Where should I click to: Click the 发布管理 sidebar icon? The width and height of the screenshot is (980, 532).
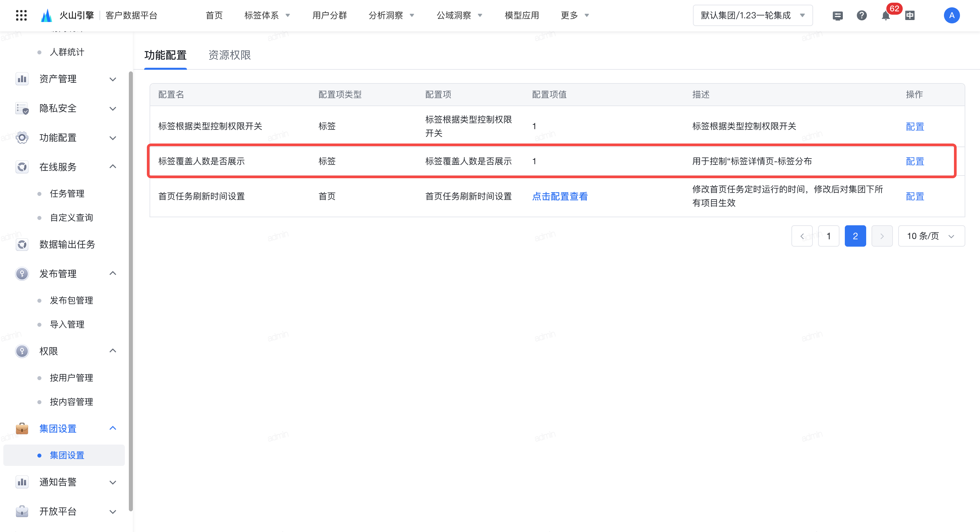point(22,273)
